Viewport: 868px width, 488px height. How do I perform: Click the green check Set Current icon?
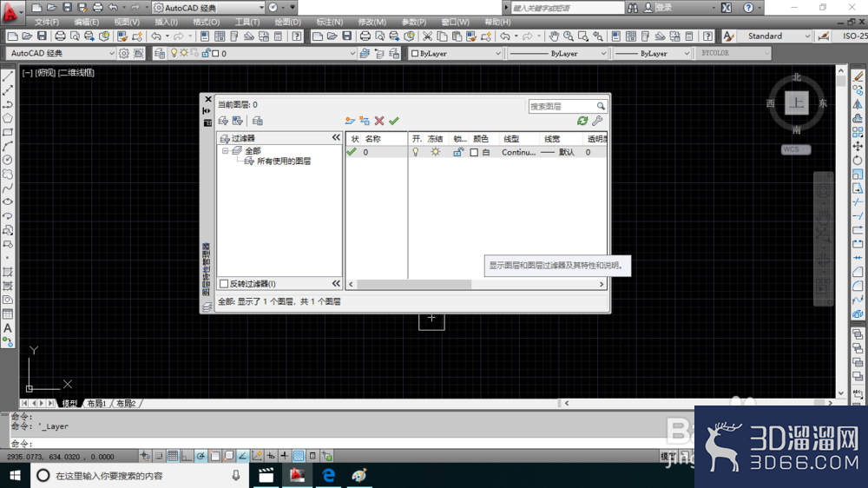click(x=394, y=121)
